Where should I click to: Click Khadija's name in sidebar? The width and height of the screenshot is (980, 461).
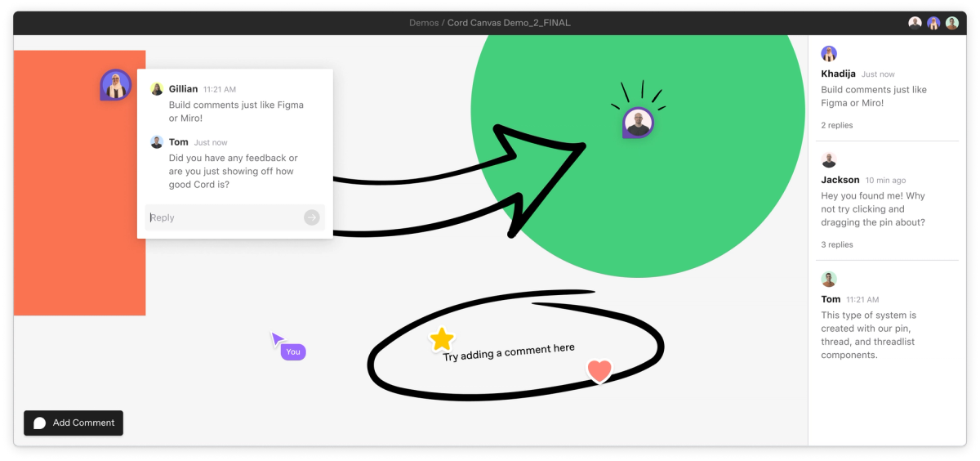[839, 74]
